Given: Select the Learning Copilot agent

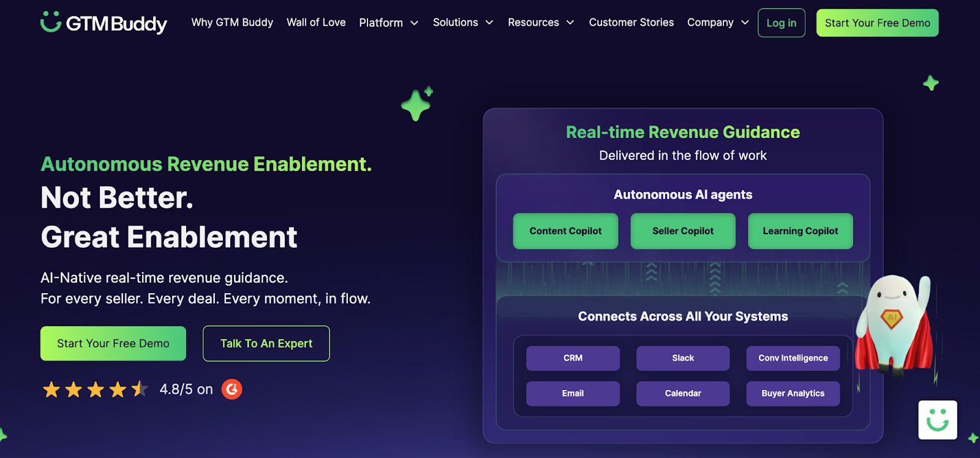Looking at the screenshot, I should click(x=801, y=231).
